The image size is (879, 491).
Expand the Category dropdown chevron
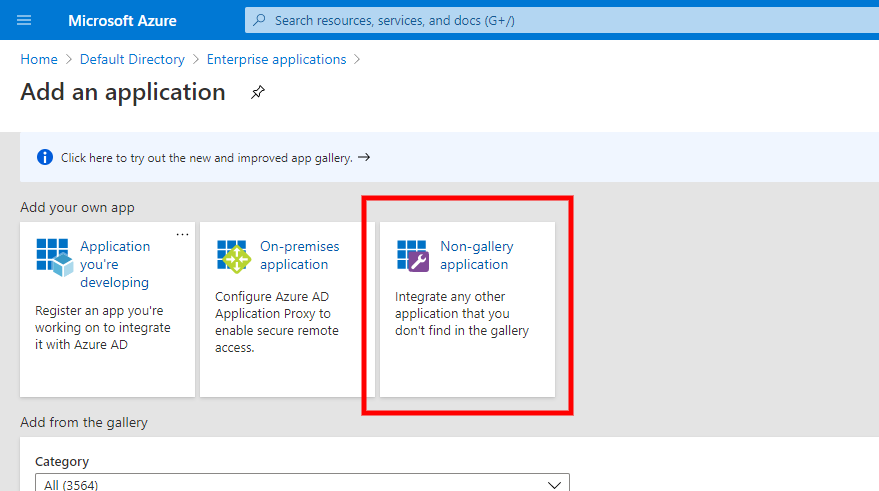click(x=554, y=485)
